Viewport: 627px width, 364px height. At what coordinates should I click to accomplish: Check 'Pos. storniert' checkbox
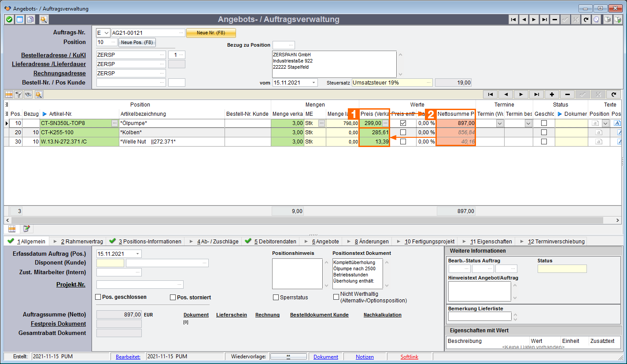pyautogui.click(x=173, y=297)
